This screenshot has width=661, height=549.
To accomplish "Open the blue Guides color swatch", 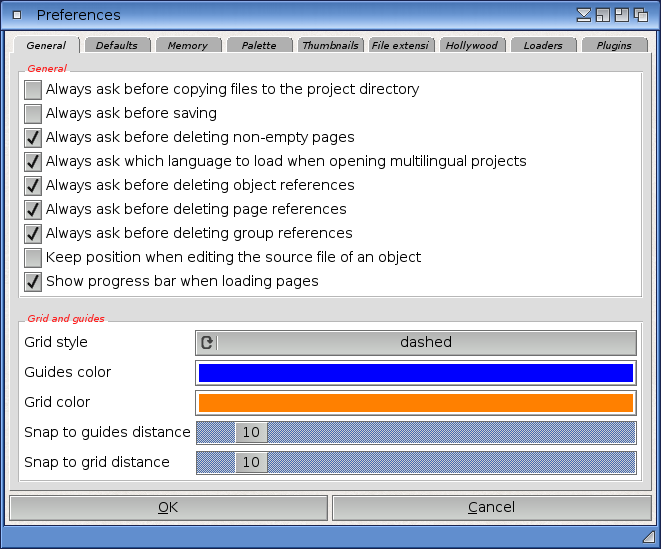I will click(x=416, y=373).
